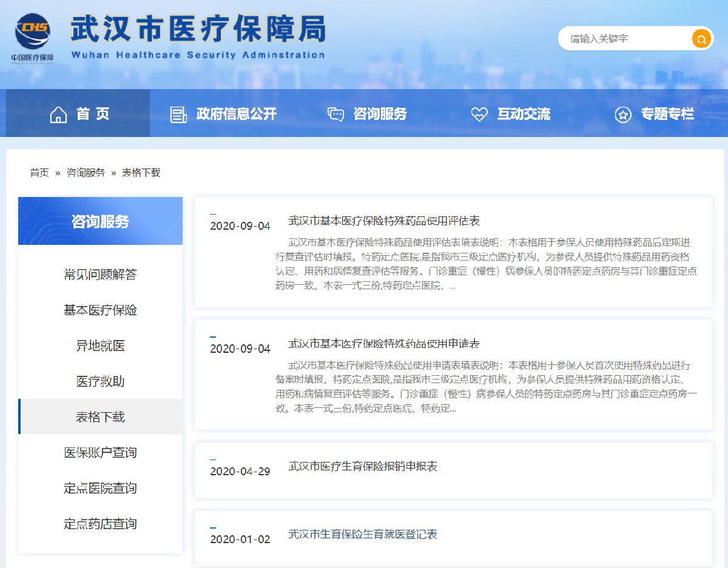Select 异地就医 in the sidebar

(100, 346)
